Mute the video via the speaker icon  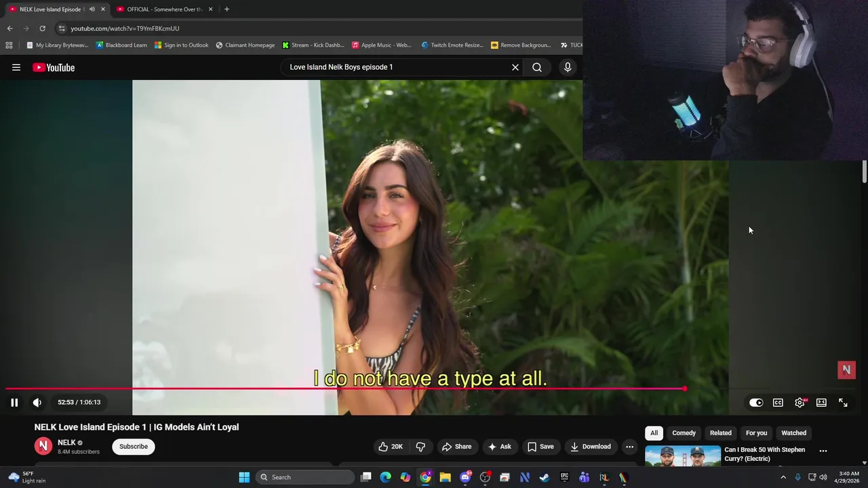pyautogui.click(x=37, y=403)
